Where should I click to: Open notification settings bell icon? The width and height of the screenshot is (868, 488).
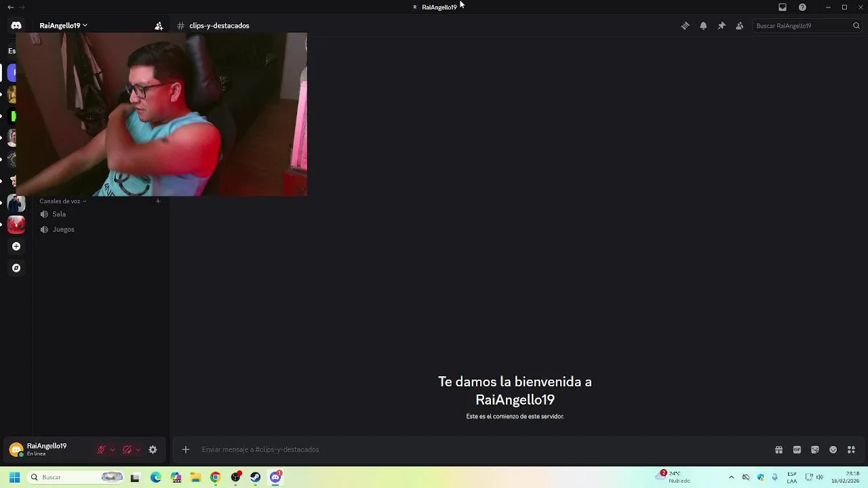[703, 26]
